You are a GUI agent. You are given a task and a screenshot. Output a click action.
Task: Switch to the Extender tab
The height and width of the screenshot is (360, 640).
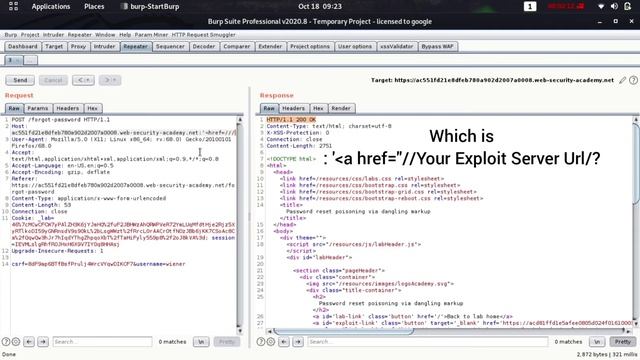pyautogui.click(x=270, y=47)
